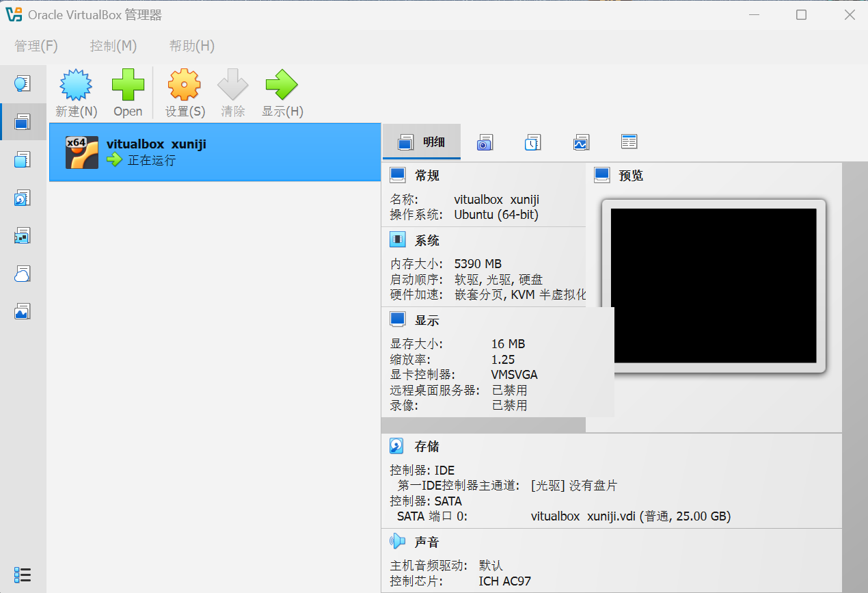Select the Machines icon in the sidebar
This screenshot has height=593, width=868.
pos(23,122)
